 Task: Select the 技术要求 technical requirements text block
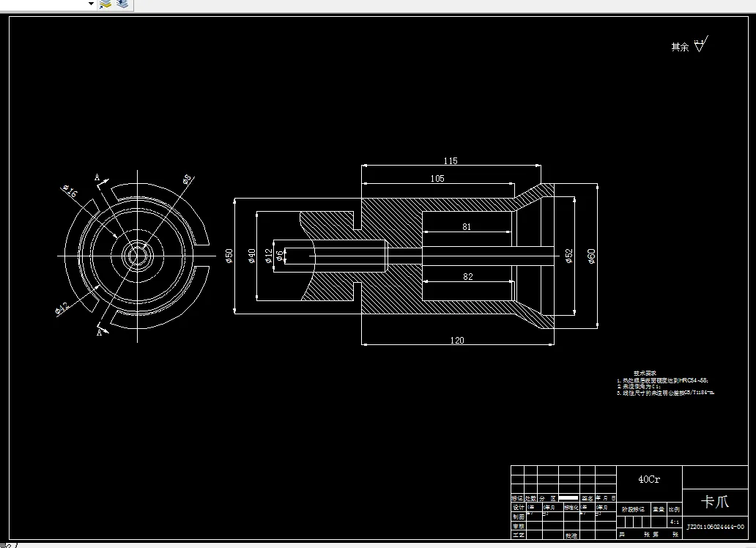(x=665, y=383)
